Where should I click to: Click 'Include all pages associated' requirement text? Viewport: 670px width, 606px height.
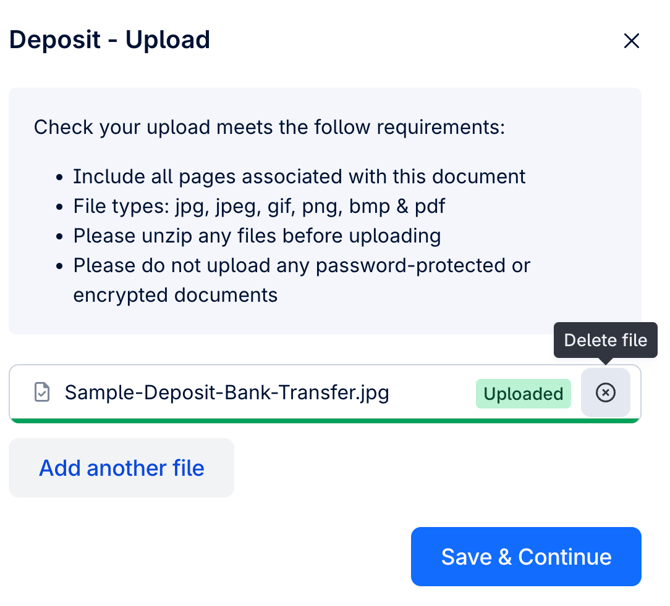299,177
